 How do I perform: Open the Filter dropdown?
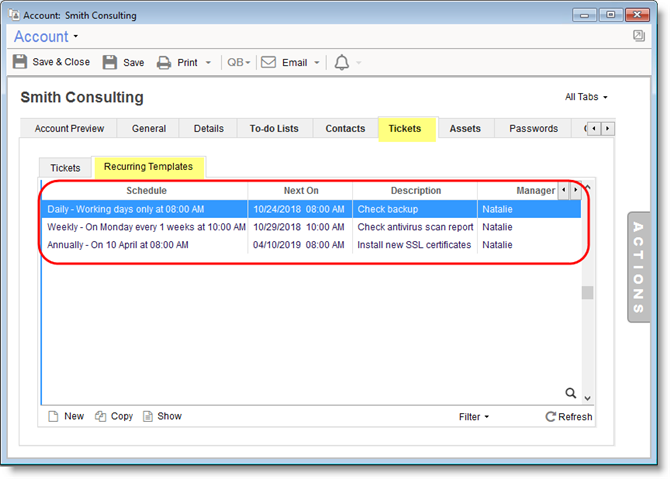[474, 417]
